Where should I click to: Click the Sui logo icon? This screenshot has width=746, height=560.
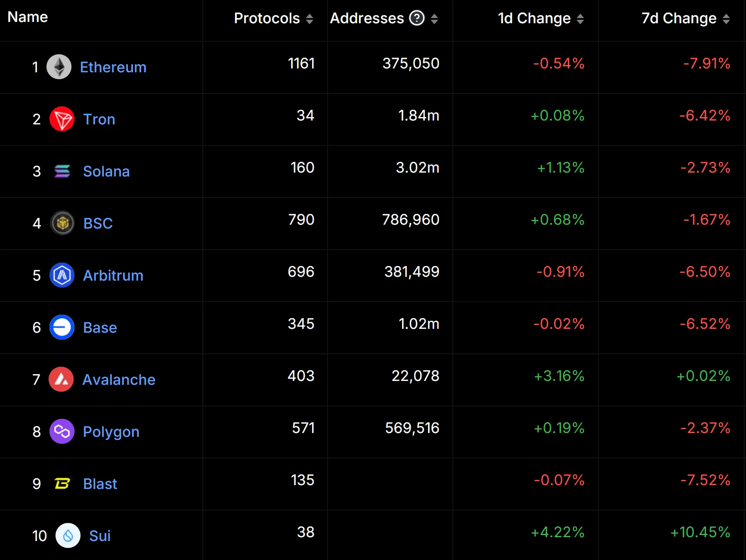point(68,535)
